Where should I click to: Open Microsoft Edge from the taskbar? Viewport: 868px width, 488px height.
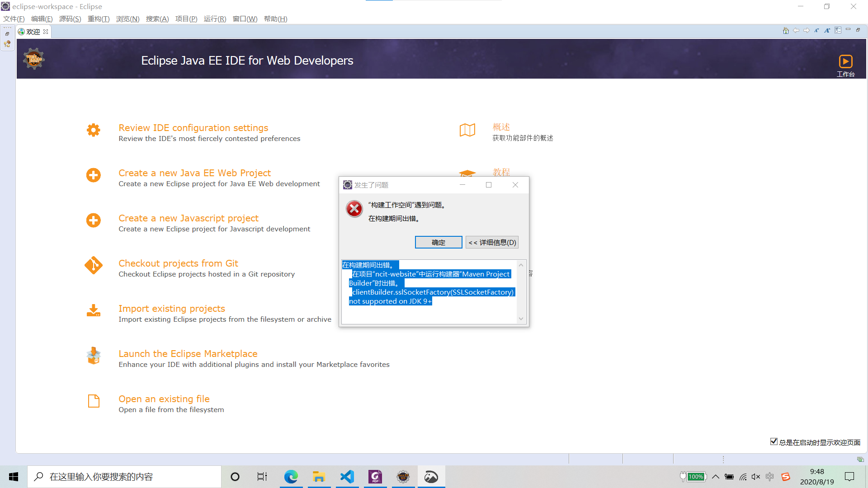coord(291,477)
